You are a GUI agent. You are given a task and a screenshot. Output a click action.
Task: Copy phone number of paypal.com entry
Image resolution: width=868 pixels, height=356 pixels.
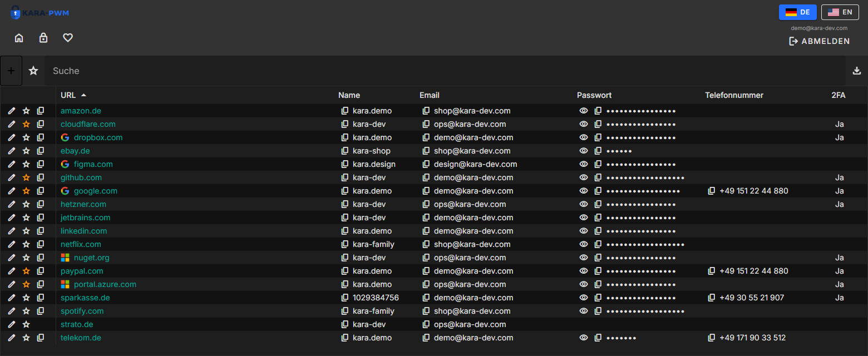pos(712,271)
